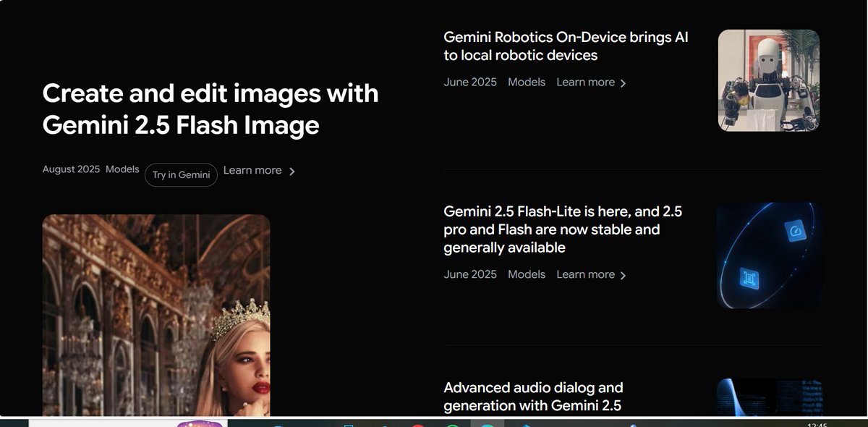Viewport: 868px width, 427px height.
Task: Click chevron arrow next to Robotics Learn more
Action: coord(624,83)
